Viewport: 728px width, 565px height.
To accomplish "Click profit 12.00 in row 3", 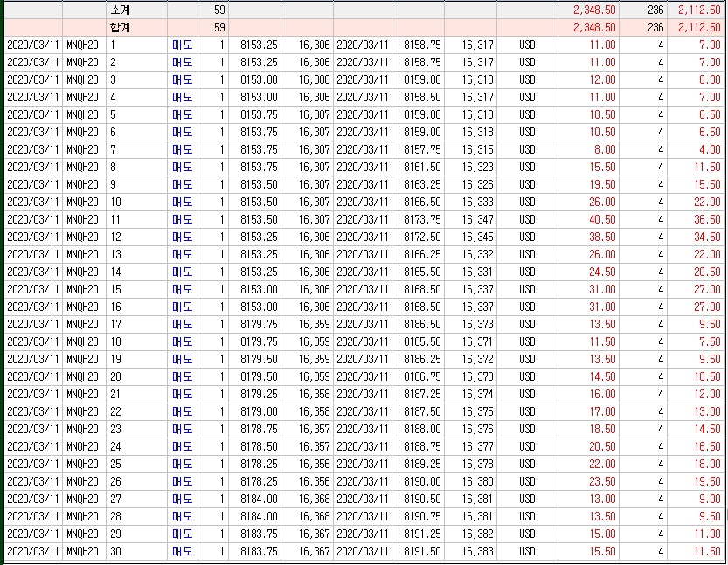I will (x=603, y=79).
